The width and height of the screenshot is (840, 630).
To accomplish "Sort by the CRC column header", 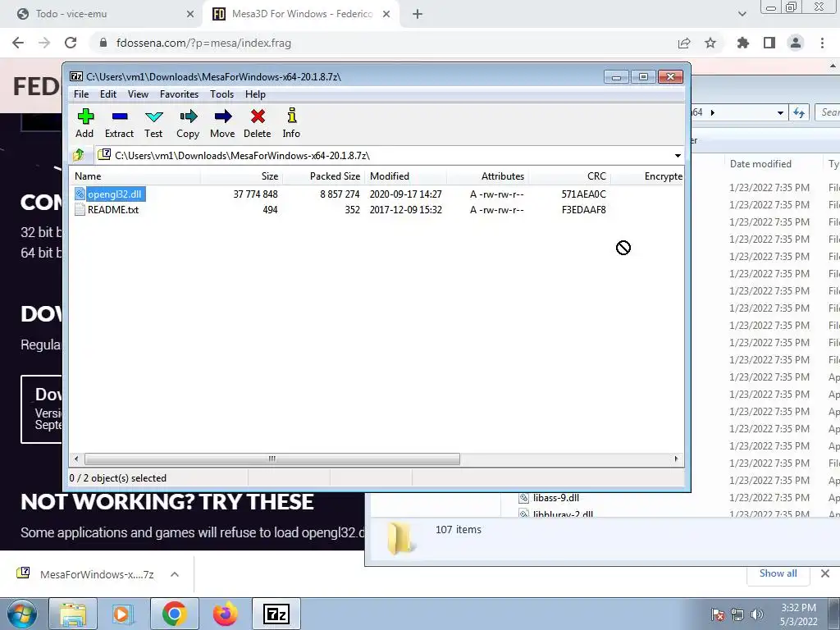I will pos(569,176).
